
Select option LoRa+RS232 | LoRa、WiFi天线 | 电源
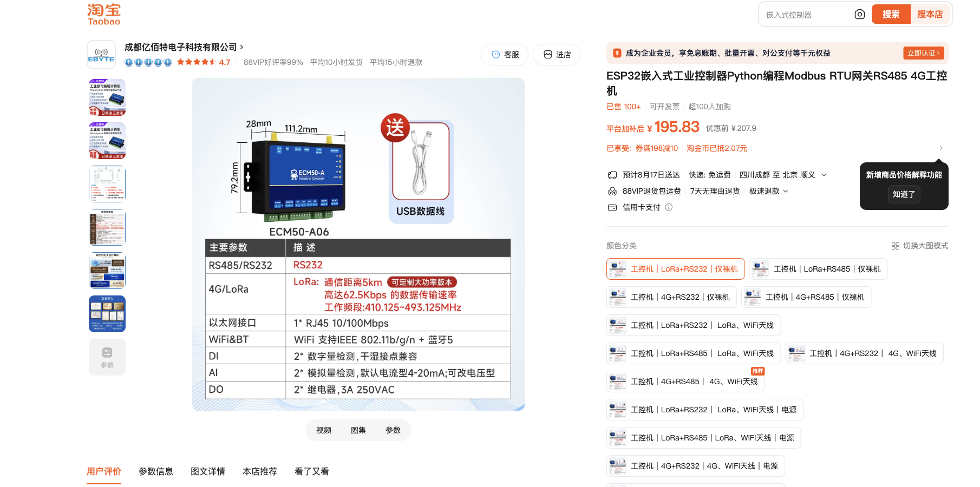point(705,410)
